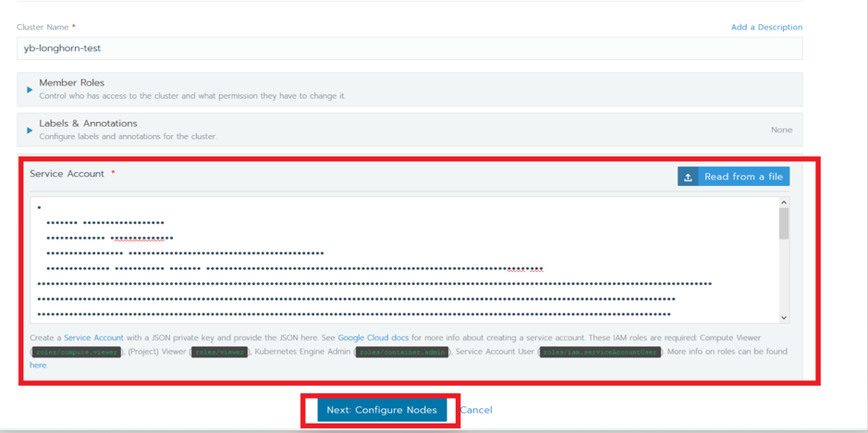This screenshot has width=868, height=433.
Task: Click the Cluster Name text field
Action: 409,49
